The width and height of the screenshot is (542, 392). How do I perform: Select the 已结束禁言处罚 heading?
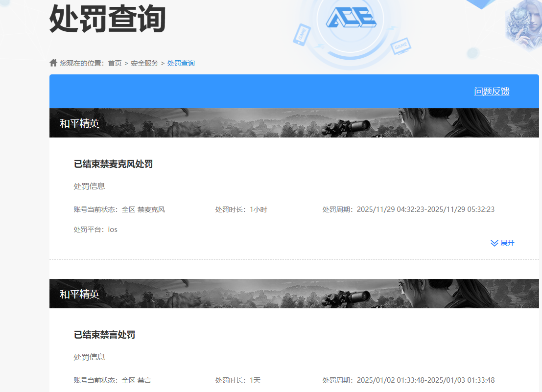(x=104, y=335)
